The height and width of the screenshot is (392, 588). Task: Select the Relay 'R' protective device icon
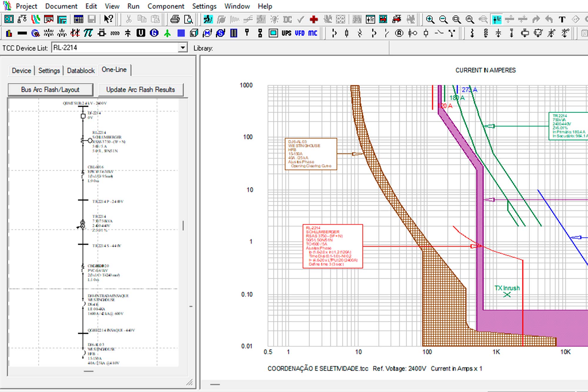[x=399, y=33]
